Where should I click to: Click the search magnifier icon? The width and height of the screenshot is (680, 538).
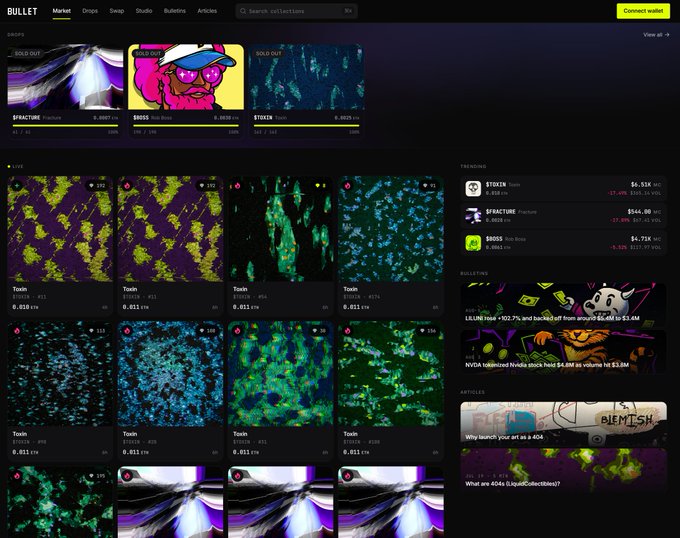pyautogui.click(x=243, y=11)
